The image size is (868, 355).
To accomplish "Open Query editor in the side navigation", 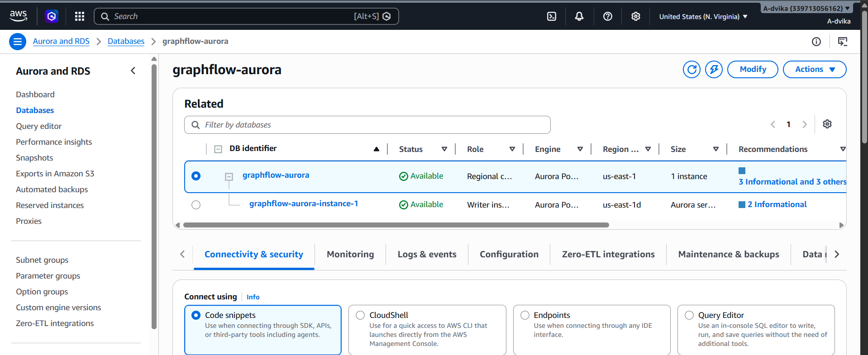I will pyautogui.click(x=39, y=126).
